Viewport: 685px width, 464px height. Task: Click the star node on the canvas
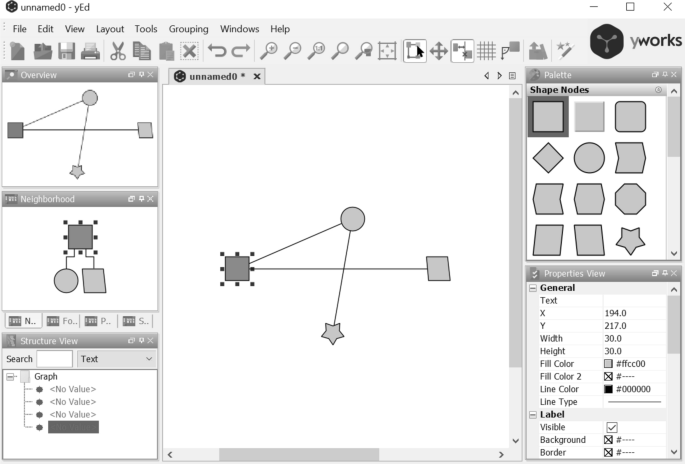[332, 334]
